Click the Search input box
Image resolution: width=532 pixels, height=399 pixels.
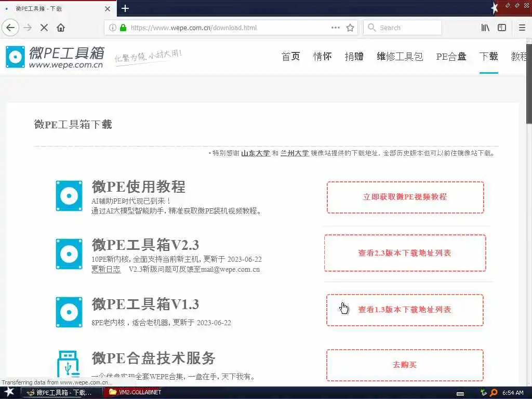[x=403, y=28]
